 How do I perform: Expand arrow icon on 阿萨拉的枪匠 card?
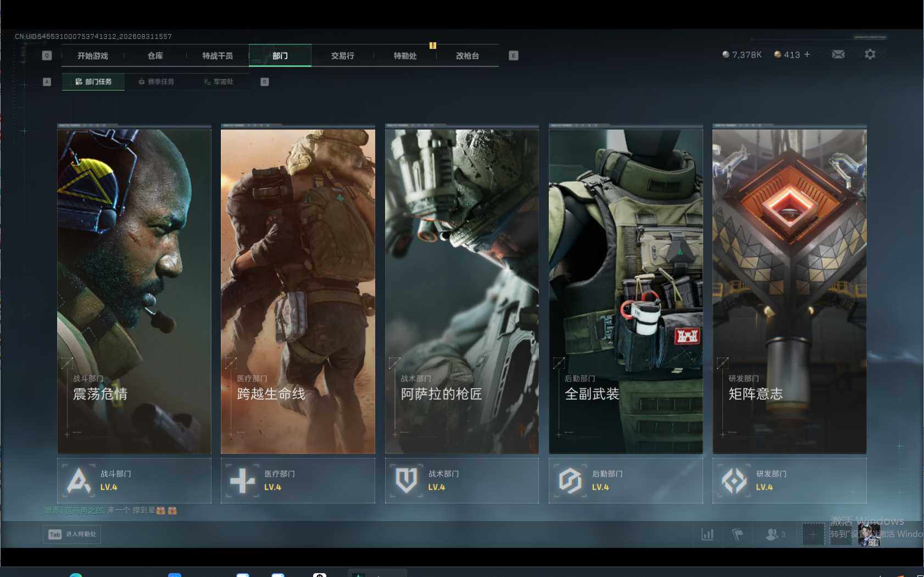(394, 363)
